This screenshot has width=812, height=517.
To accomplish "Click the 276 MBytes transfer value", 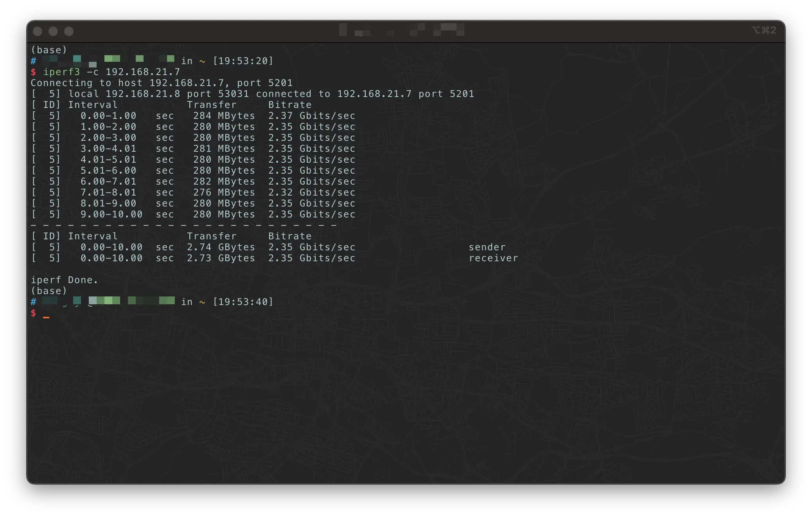I will click(224, 192).
